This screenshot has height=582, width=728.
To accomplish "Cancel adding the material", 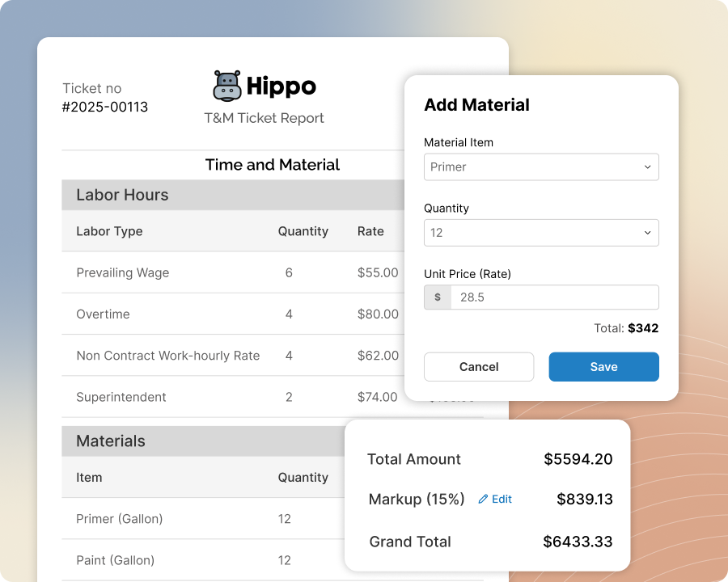I will (x=479, y=367).
